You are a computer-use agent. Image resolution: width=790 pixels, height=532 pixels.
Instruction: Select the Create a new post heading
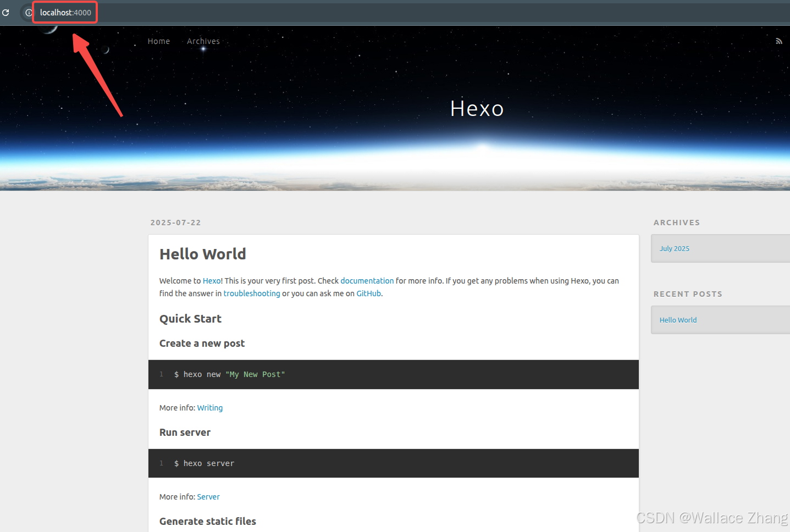click(x=202, y=343)
